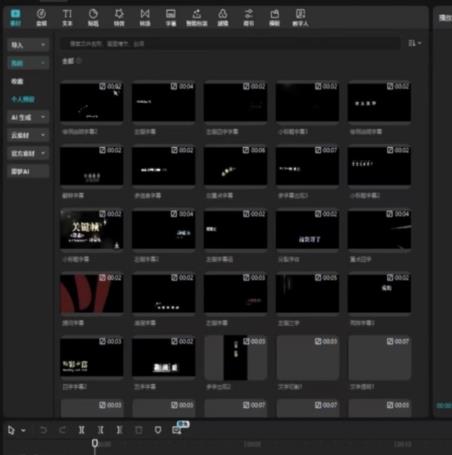Open the Digital Human (数字人) tab icon
Screen dimensions: 452x455
click(x=300, y=17)
